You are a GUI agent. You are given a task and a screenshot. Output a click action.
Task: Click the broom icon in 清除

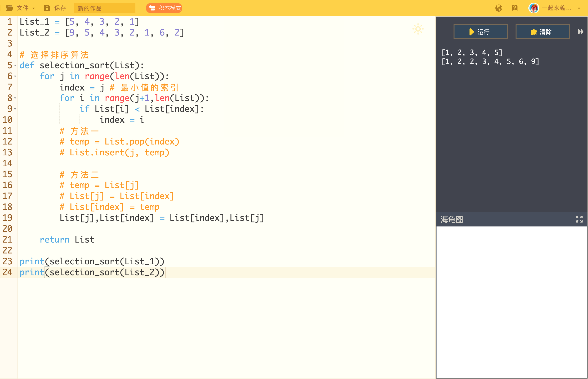coord(534,32)
